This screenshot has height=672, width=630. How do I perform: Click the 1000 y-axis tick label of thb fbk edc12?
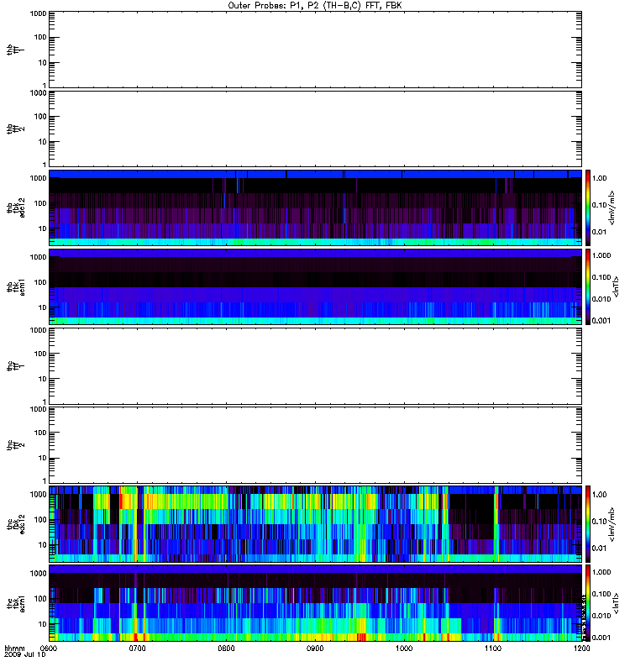[38, 178]
